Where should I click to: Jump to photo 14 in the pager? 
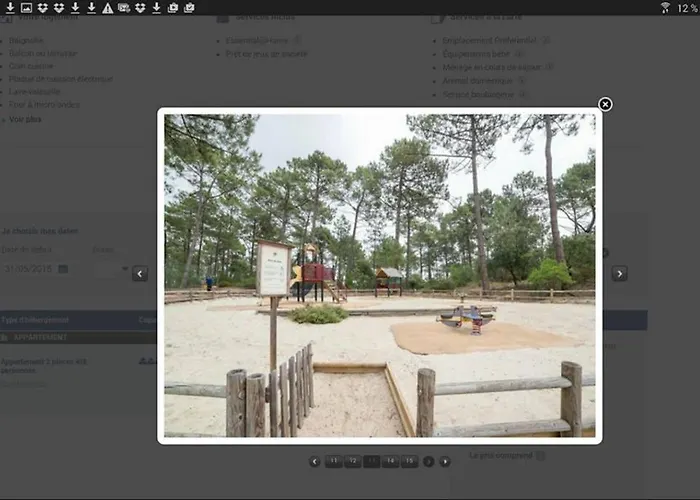391,461
